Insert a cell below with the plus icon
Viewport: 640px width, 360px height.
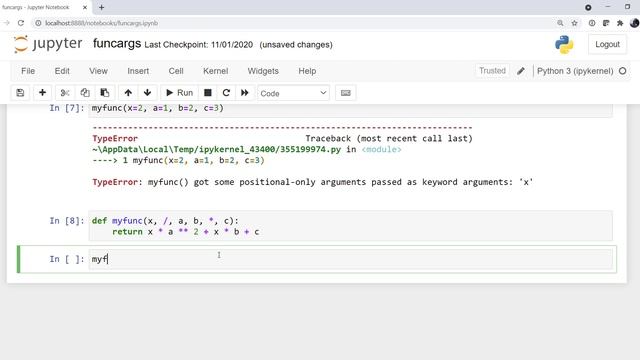point(42,93)
